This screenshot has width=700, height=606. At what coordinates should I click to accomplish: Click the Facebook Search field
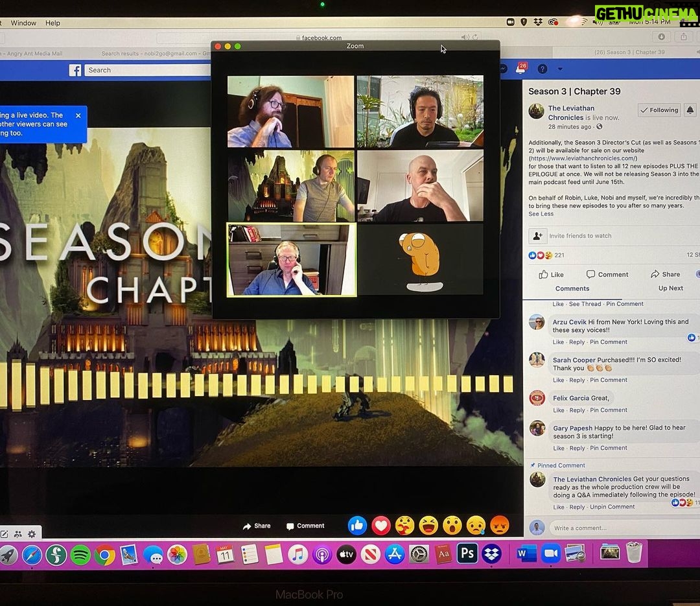pos(147,70)
